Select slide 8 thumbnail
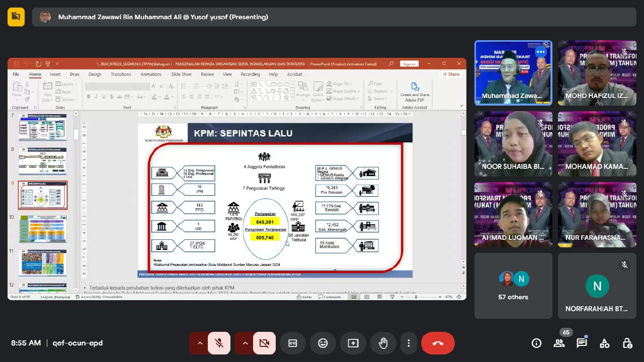This screenshot has height=362, width=644. (x=42, y=161)
